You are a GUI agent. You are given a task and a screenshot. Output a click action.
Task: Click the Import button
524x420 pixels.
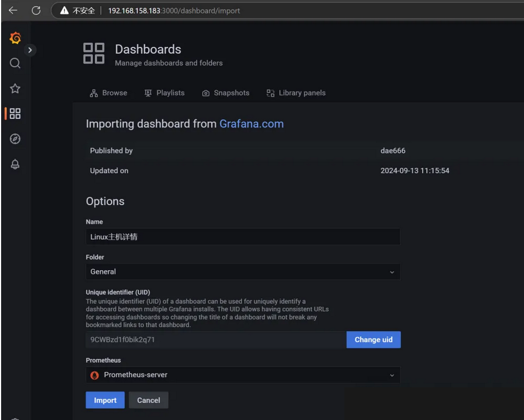[105, 400]
